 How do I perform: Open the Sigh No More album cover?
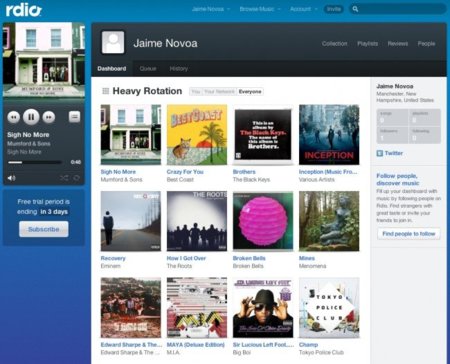click(131, 135)
